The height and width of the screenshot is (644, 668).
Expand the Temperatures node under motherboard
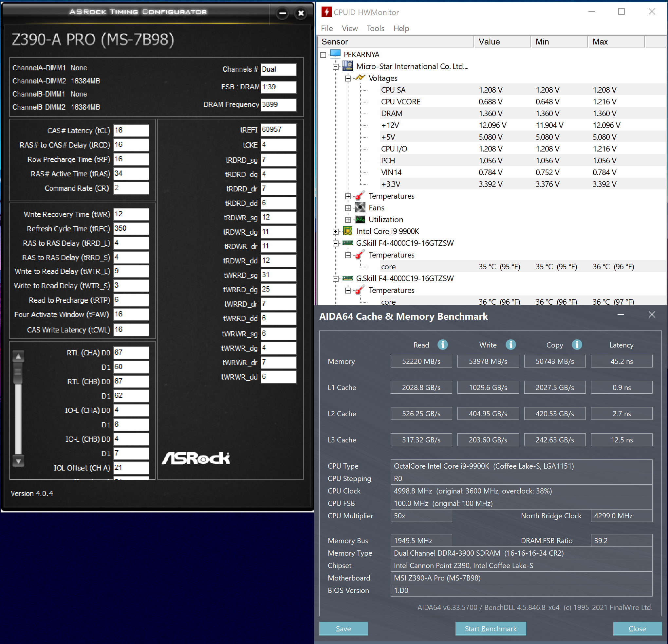coord(348,196)
